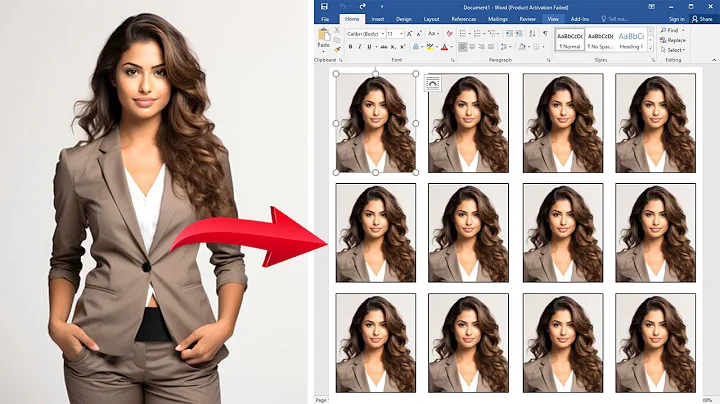Screen dimensions: 720x404
Task: Cut selection with the scissors icon
Action: point(337,30)
